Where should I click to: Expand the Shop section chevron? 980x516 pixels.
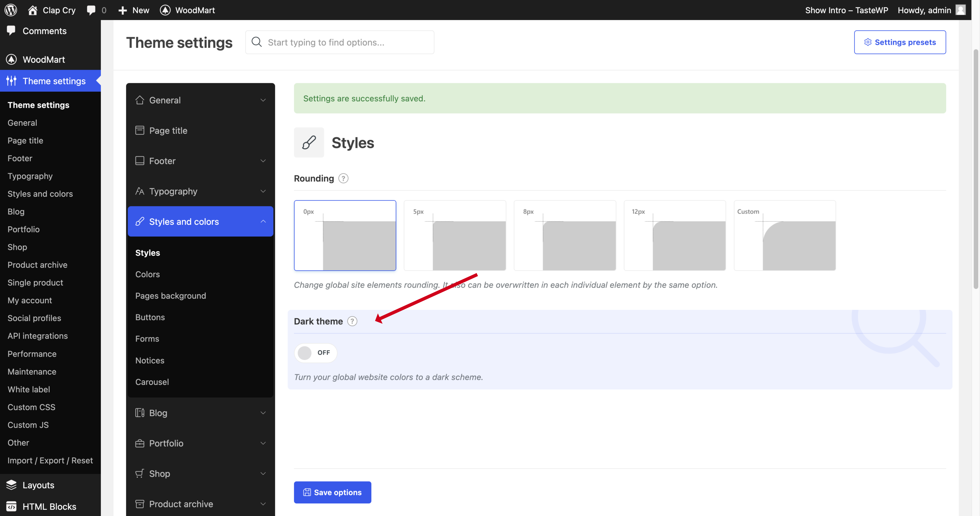tap(263, 473)
